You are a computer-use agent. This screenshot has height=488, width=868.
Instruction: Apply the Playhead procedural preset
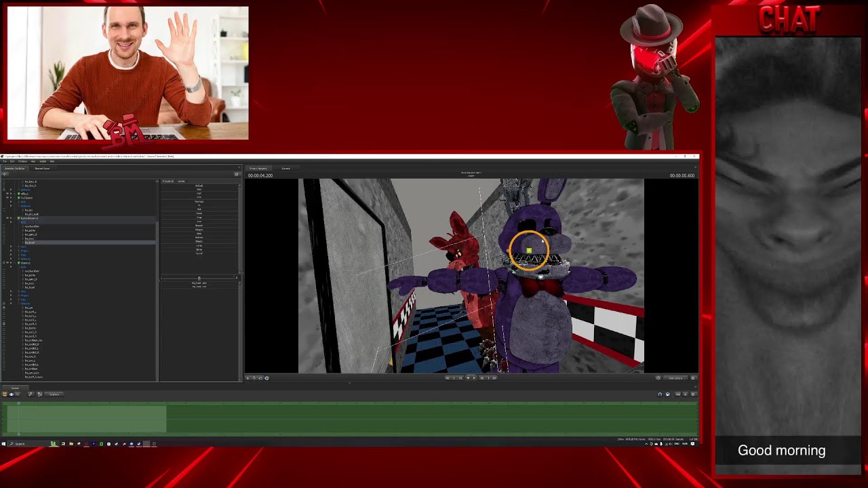point(199,201)
